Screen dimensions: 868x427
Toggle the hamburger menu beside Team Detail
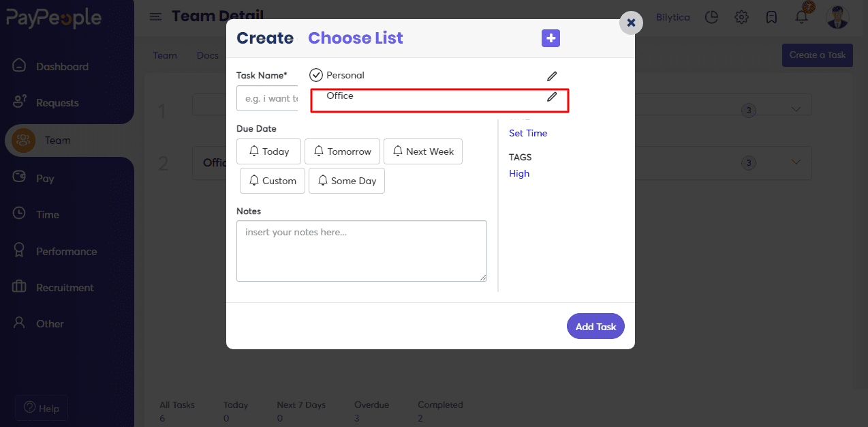(156, 16)
